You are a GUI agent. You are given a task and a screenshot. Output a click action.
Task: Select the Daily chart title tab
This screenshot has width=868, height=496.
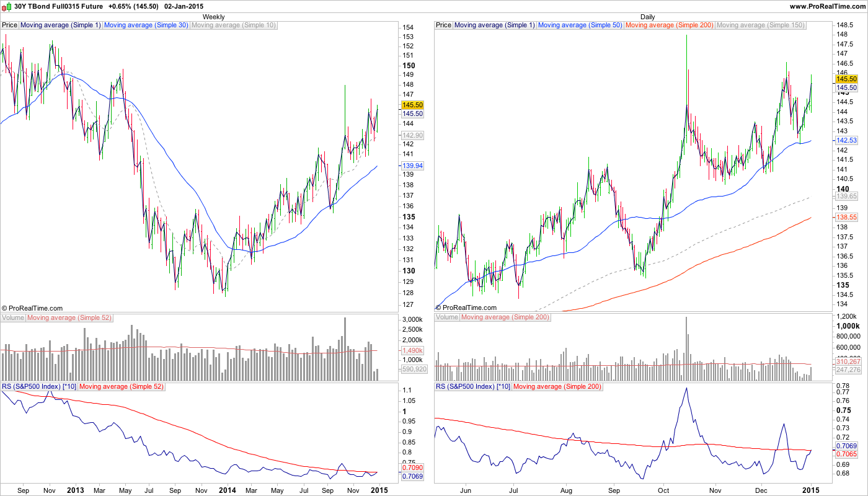647,17
